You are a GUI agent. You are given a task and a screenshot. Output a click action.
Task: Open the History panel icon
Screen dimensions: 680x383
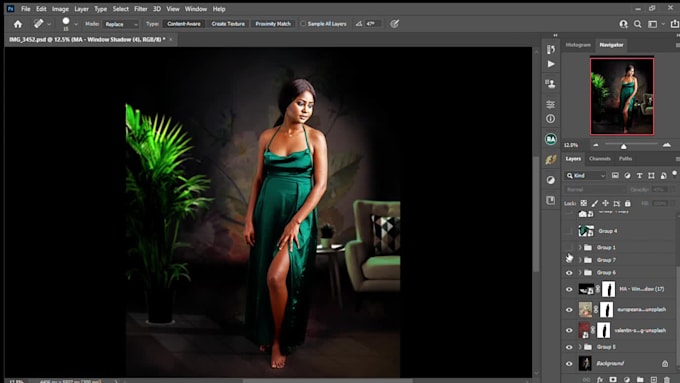551,49
